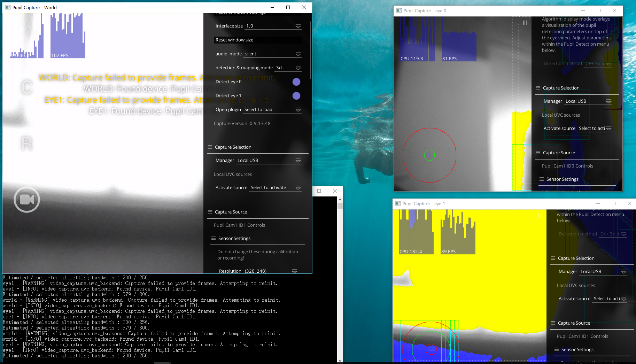The width and height of the screenshot is (636, 364).
Task: Click the Pupil Cam1 ID0 Controls label in eye 0 window
Action: (x=567, y=166)
